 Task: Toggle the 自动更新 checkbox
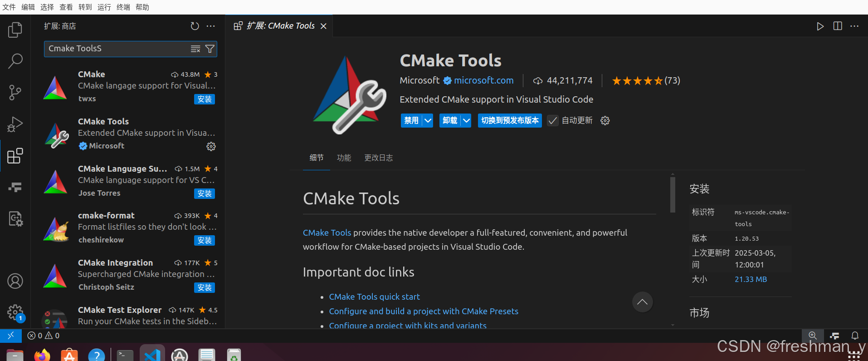coord(552,120)
